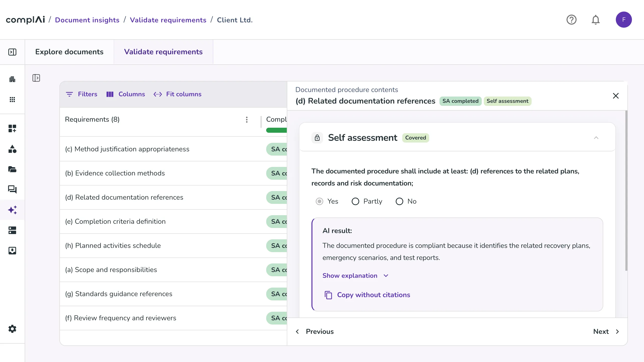
Task: Close the requirement detail panel
Action: [x=616, y=96]
